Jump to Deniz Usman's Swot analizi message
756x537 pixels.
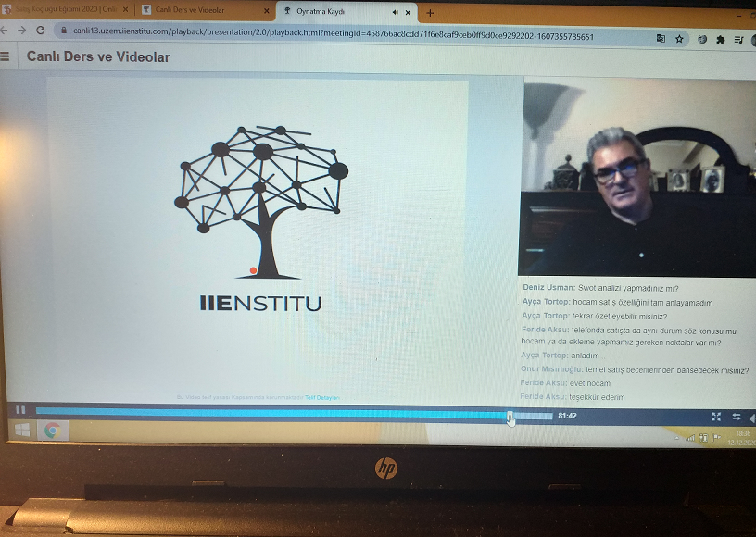coord(600,288)
